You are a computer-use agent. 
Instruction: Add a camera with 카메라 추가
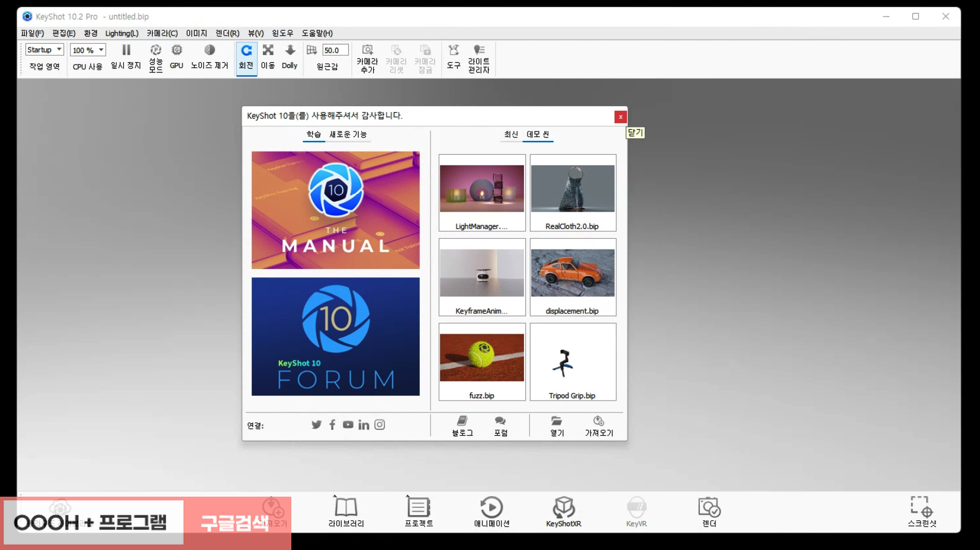pos(367,58)
